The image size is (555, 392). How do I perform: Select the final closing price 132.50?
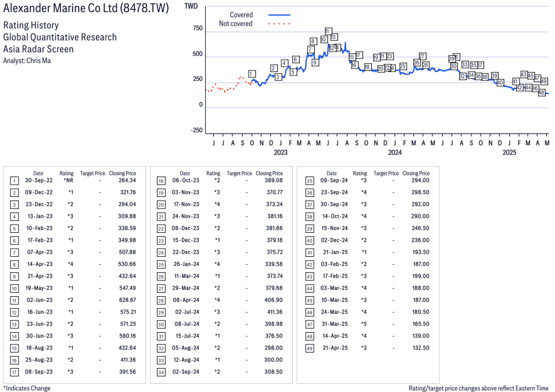(x=421, y=348)
